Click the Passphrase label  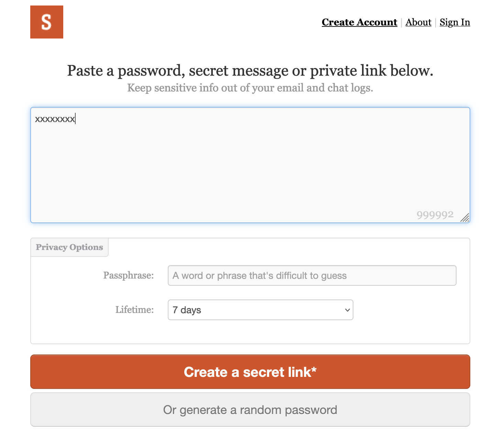click(x=129, y=275)
